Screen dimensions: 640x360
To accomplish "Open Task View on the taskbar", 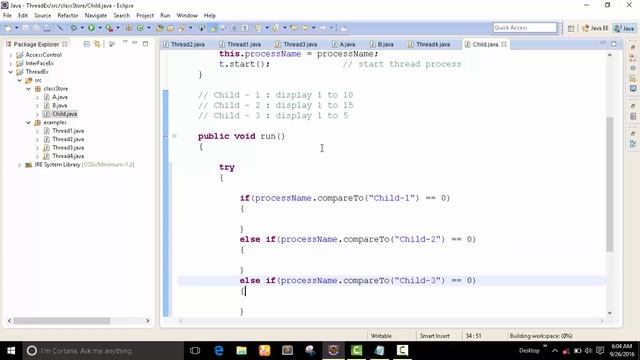I will tap(195, 351).
